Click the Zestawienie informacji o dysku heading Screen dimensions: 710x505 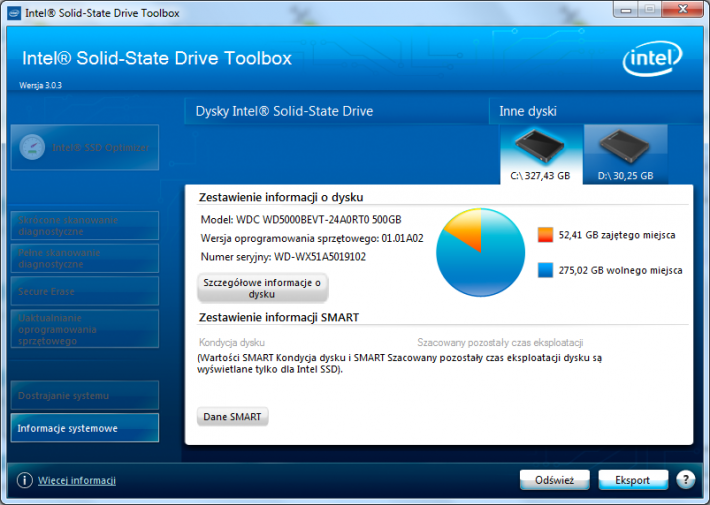click(x=281, y=197)
